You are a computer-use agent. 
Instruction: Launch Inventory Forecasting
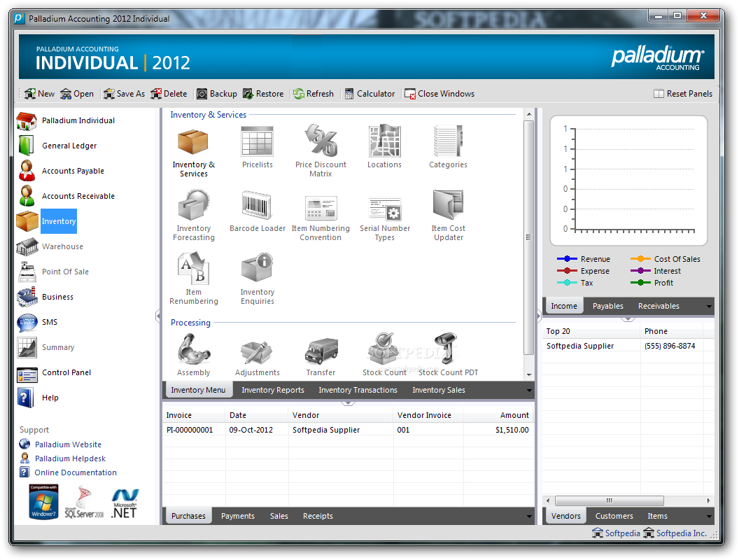(193, 216)
